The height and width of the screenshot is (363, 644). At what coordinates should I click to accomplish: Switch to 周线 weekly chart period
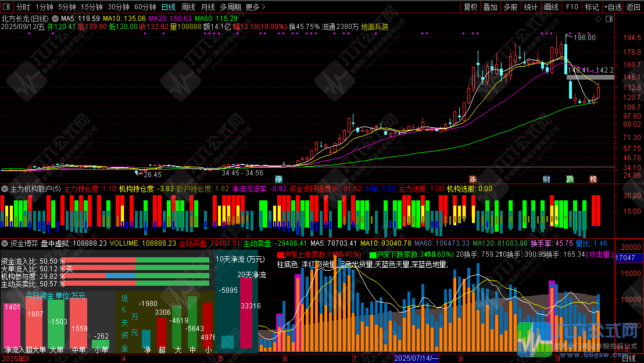pos(188,8)
